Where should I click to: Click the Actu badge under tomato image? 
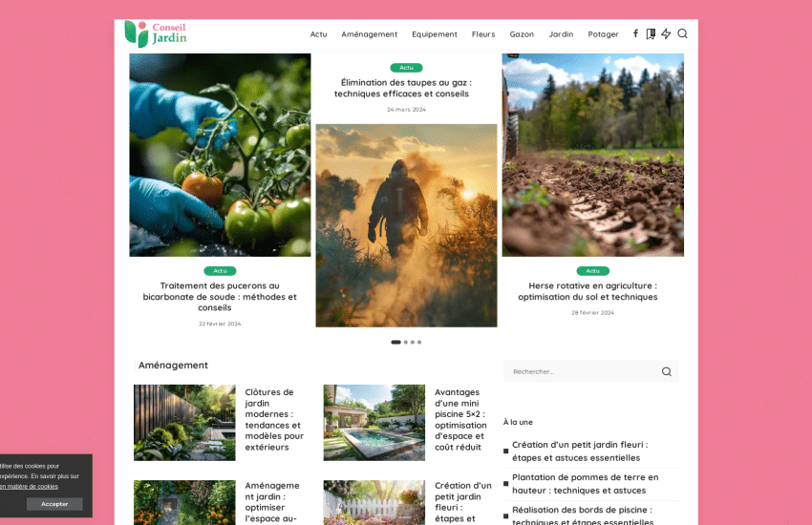[x=220, y=271]
